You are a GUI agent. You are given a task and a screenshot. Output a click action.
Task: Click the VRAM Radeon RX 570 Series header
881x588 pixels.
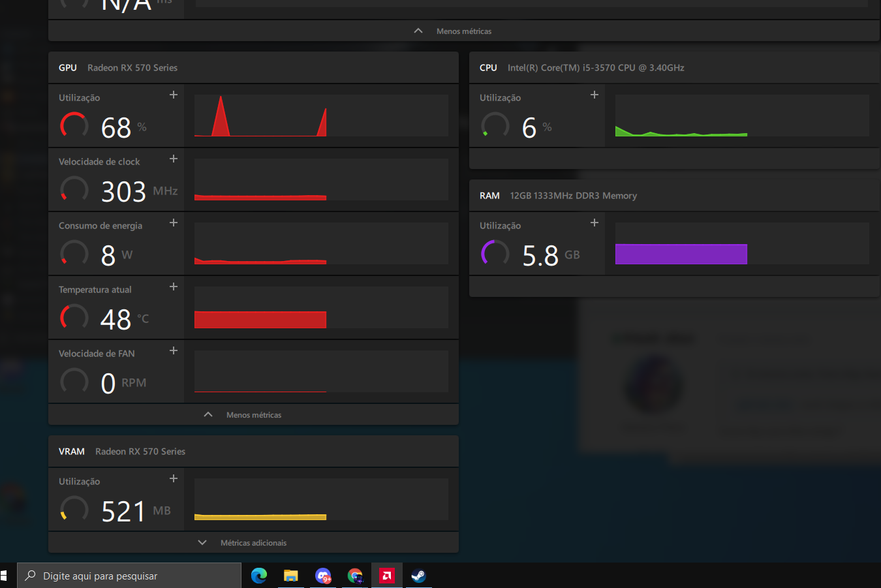[x=253, y=452]
